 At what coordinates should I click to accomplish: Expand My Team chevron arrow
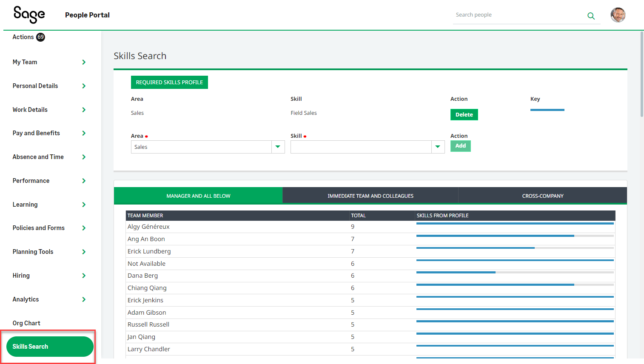(x=84, y=62)
